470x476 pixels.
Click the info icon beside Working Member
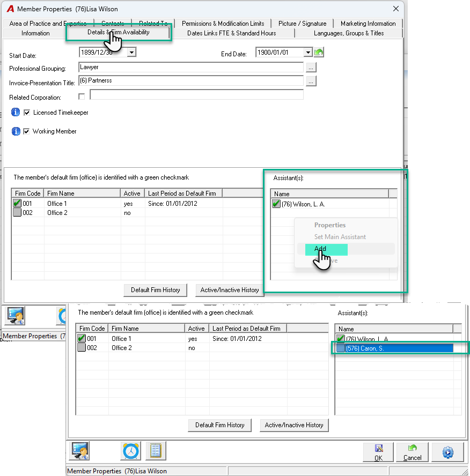[x=16, y=131]
